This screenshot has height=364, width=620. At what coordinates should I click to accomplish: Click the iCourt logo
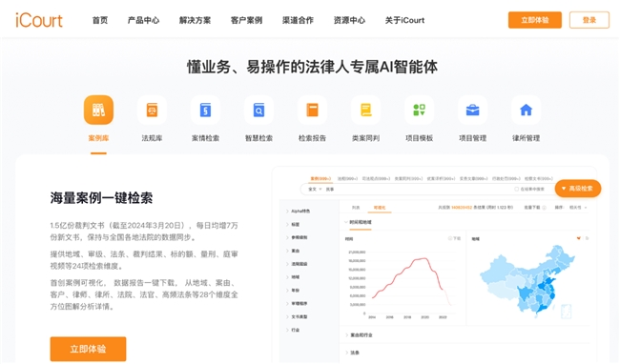pyautogui.click(x=39, y=21)
